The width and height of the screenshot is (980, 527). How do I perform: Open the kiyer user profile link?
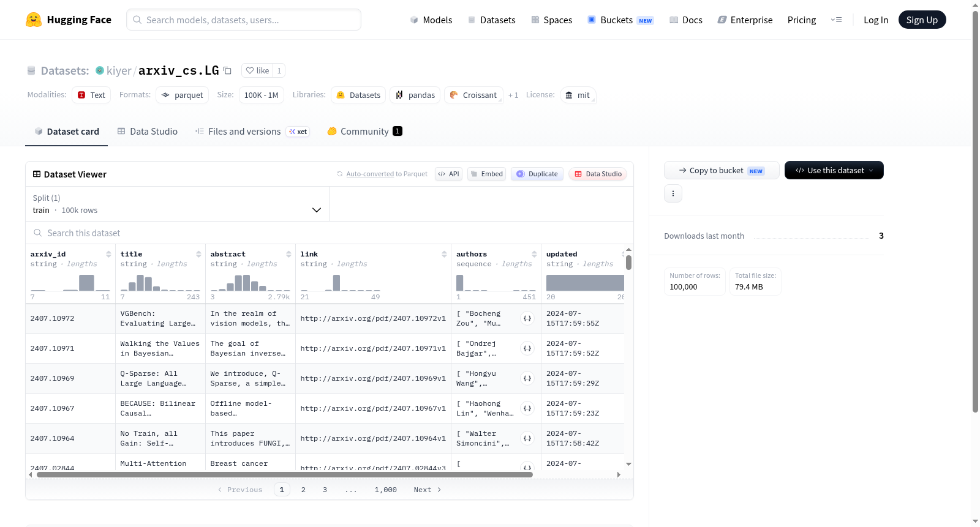(x=119, y=70)
